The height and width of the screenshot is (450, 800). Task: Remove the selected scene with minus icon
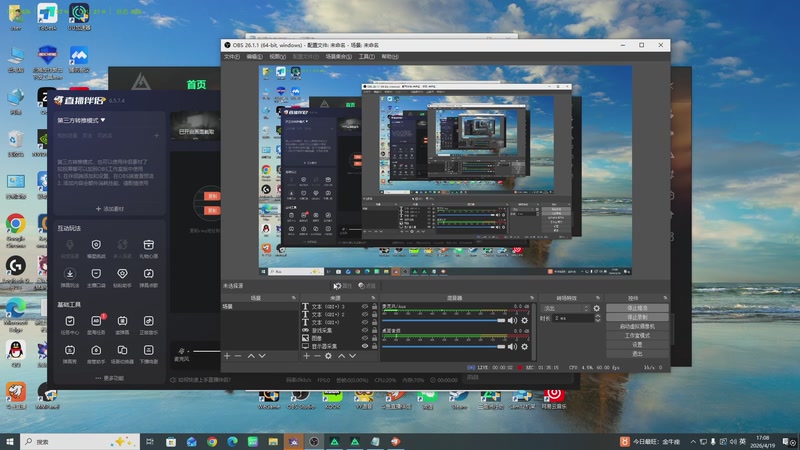pyautogui.click(x=238, y=356)
